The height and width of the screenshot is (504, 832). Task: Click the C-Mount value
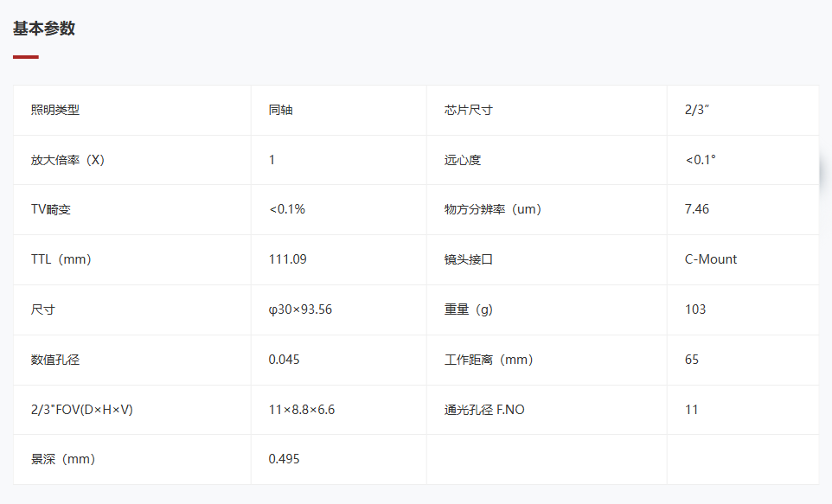click(711, 259)
